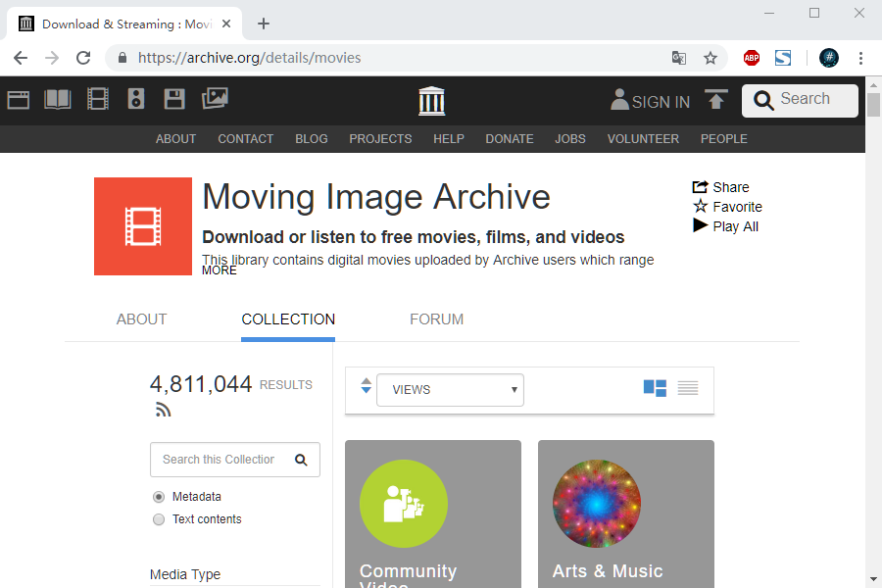Open a new browser tab
Image resolution: width=882 pixels, height=588 pixels.
pyautogui.click(x=264, y=24)
